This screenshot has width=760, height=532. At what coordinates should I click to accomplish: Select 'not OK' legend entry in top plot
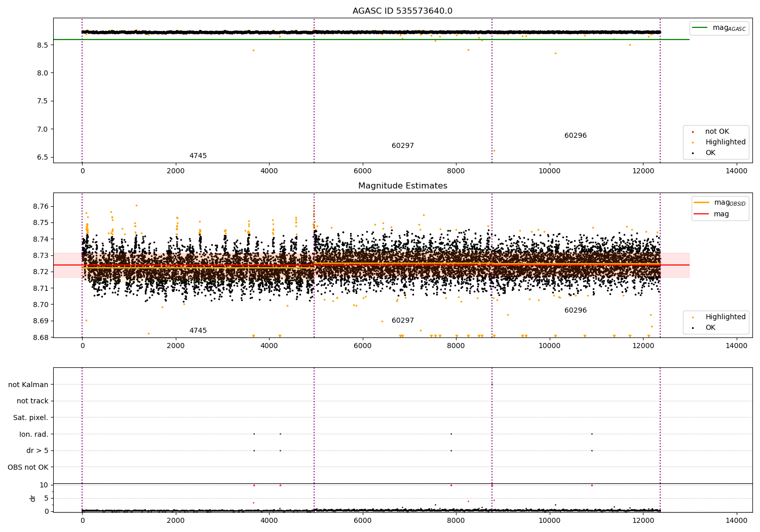click(717, 131)
